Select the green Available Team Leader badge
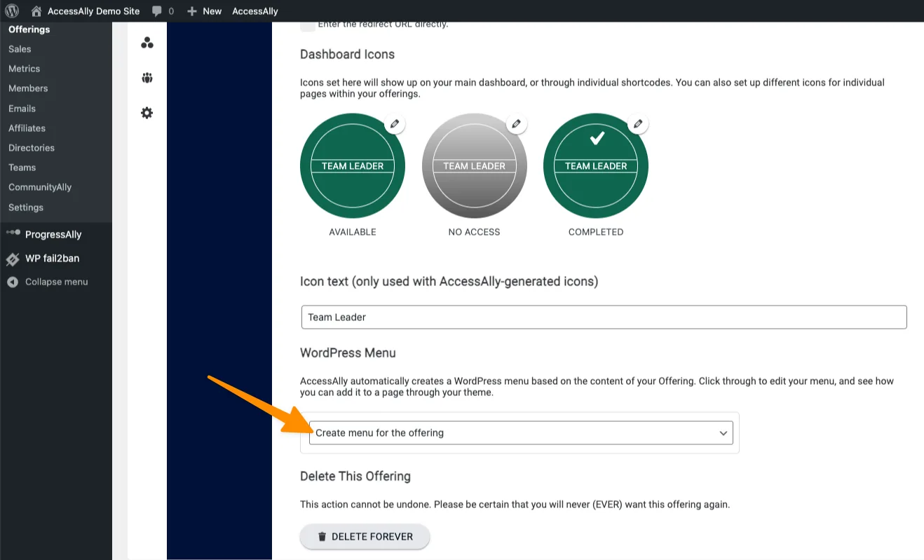The width and height of the screenshot is (924, 560). [x=352, y=166]
